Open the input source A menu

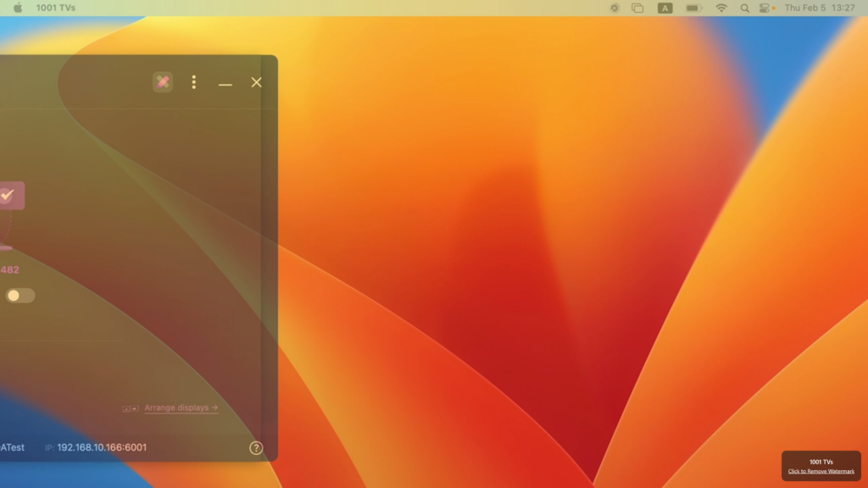pyautogui.click(x=665, y=8)
